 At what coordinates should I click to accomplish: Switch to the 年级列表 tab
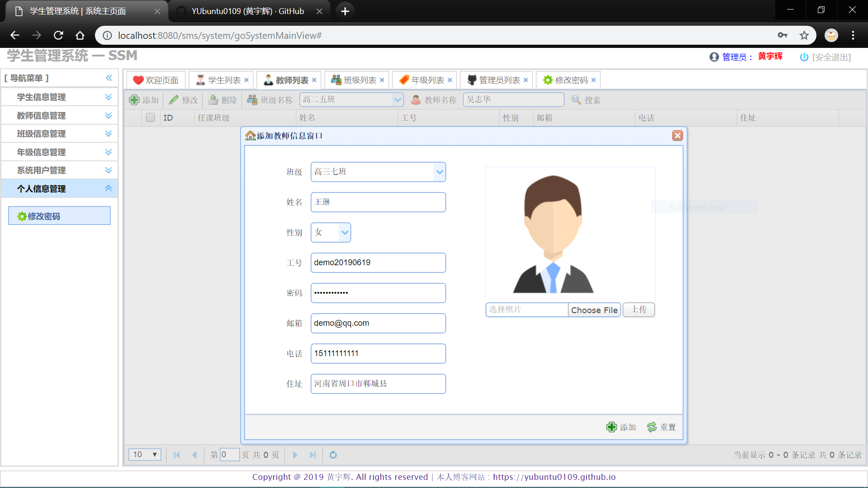[x=427, y=80]
